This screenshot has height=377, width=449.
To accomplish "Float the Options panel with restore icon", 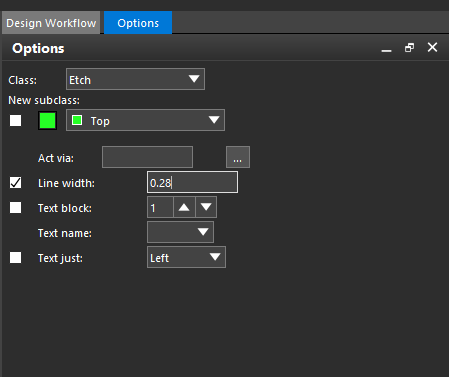I will (x=409, y=48).
